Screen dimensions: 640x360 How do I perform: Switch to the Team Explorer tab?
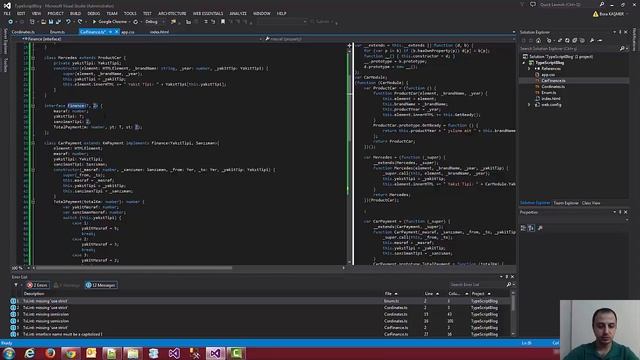pos(566,203)
